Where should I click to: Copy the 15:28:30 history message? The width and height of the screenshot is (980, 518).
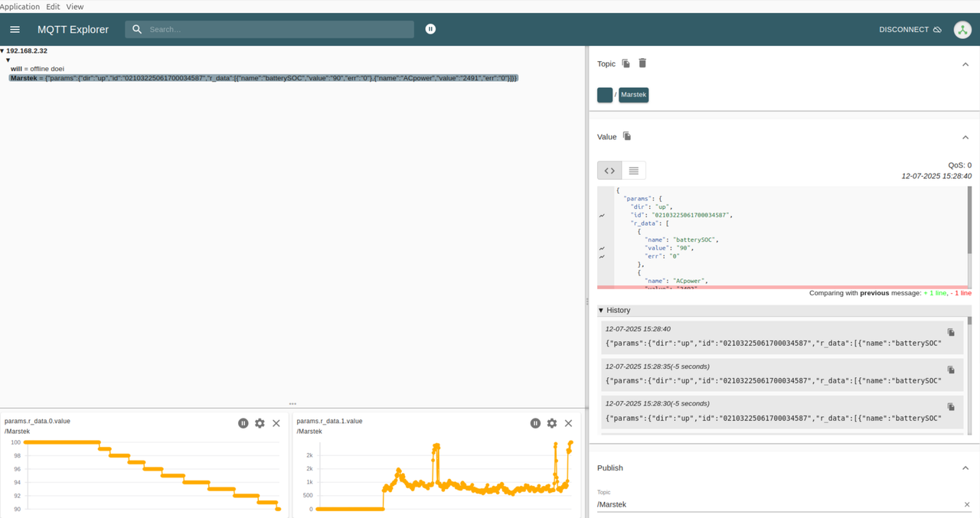click(x=951, y=407)
